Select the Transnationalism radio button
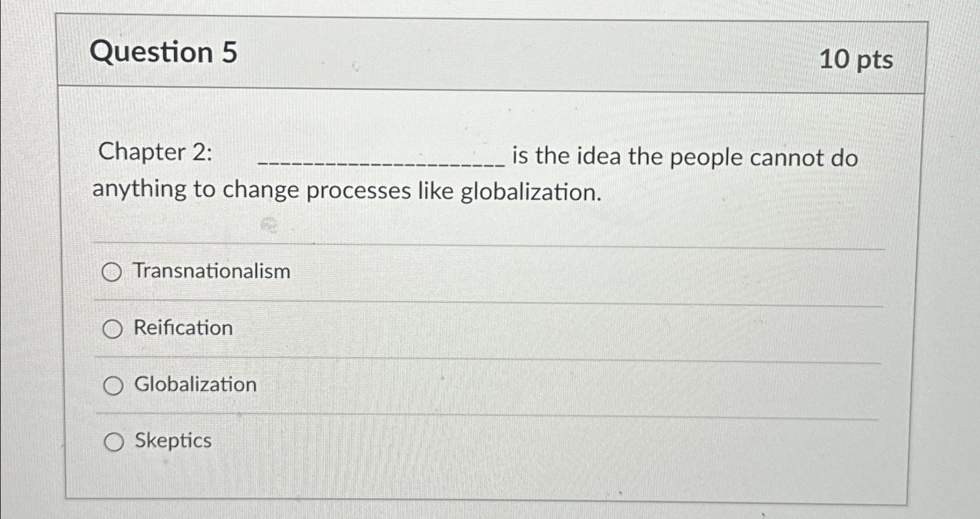 coord(113,272)
